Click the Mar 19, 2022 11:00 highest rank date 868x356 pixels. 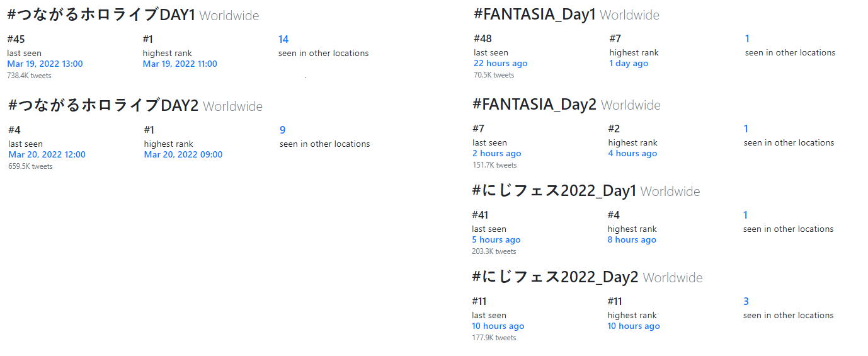180,64
